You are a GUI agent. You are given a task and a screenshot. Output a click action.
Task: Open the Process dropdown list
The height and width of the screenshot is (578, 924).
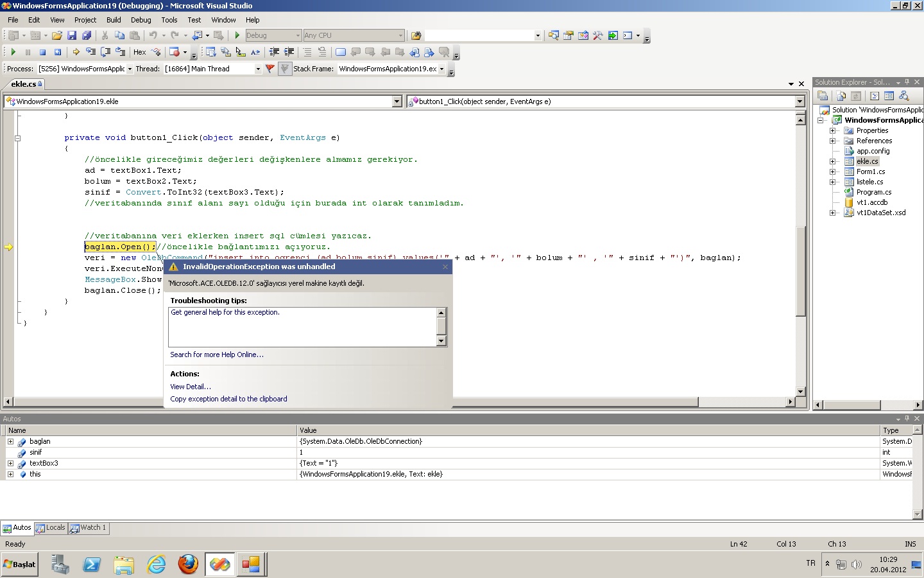pyautogui.click(x=130, y=69)
